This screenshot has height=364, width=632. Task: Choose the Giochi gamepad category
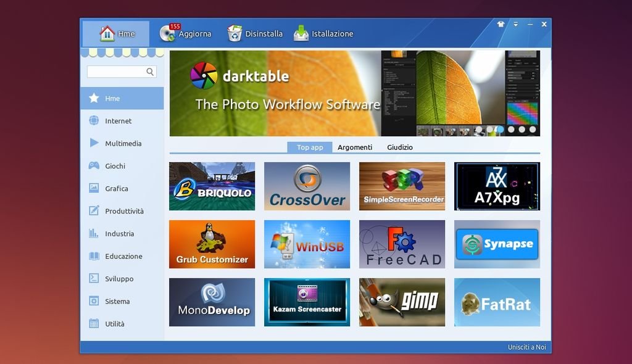click(115, 166)
